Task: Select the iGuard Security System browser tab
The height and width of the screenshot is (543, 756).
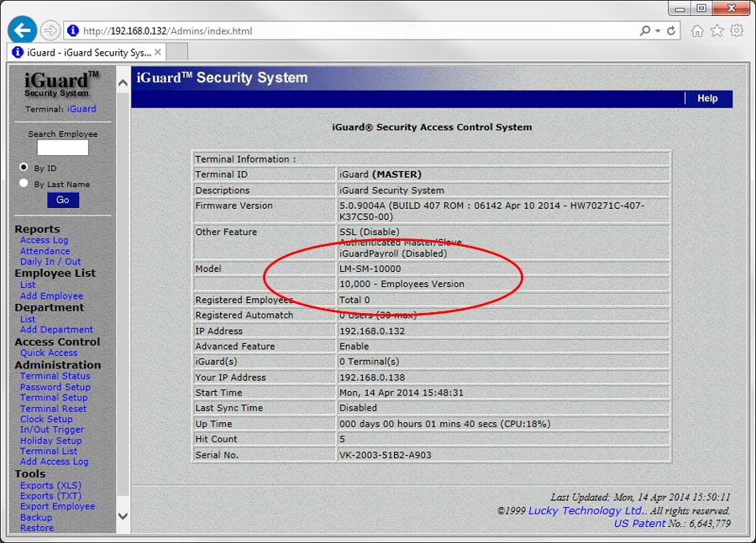Action: point(87,52)
